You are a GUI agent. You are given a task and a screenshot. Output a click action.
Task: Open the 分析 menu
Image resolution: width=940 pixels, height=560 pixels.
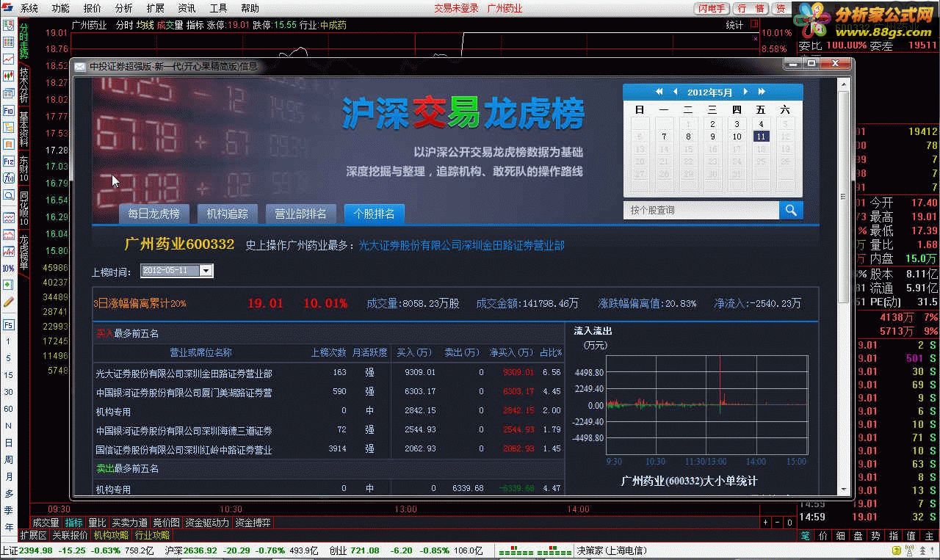123,8
